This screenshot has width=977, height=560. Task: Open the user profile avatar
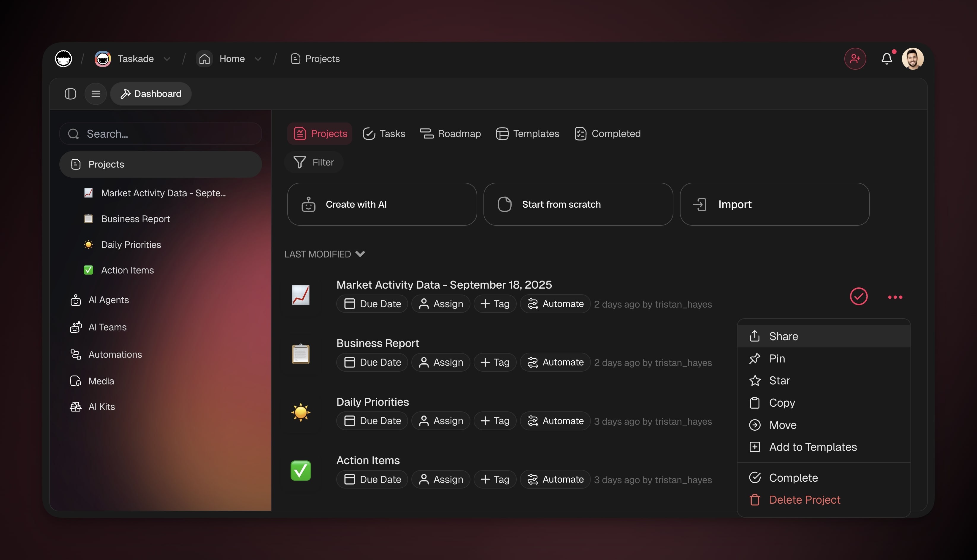(912, 58)
